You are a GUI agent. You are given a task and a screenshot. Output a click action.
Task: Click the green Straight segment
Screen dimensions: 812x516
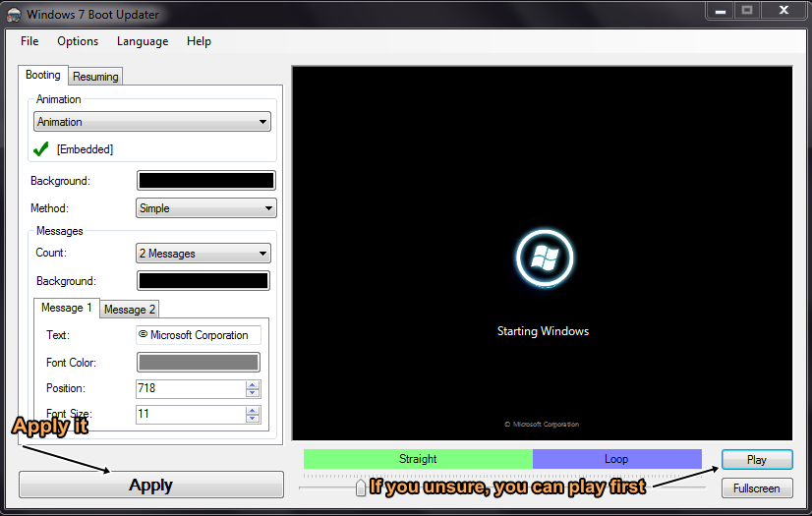coord(418,459)
